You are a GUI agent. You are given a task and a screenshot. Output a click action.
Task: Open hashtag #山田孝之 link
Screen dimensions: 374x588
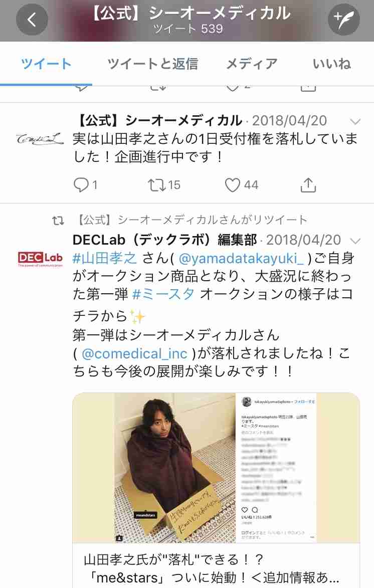[105, 258]
